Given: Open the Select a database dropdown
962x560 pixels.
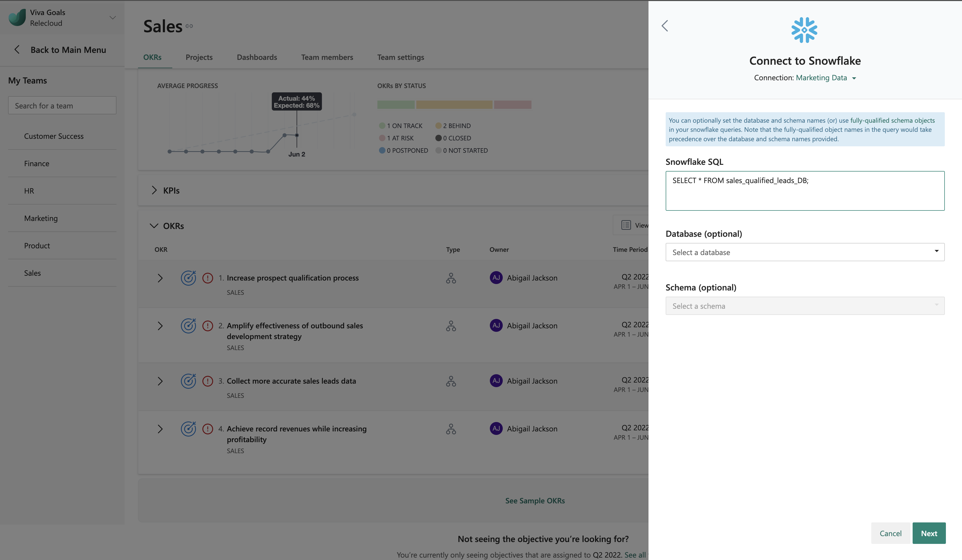Looking at the screenshot, I should (x=805, y=252).
